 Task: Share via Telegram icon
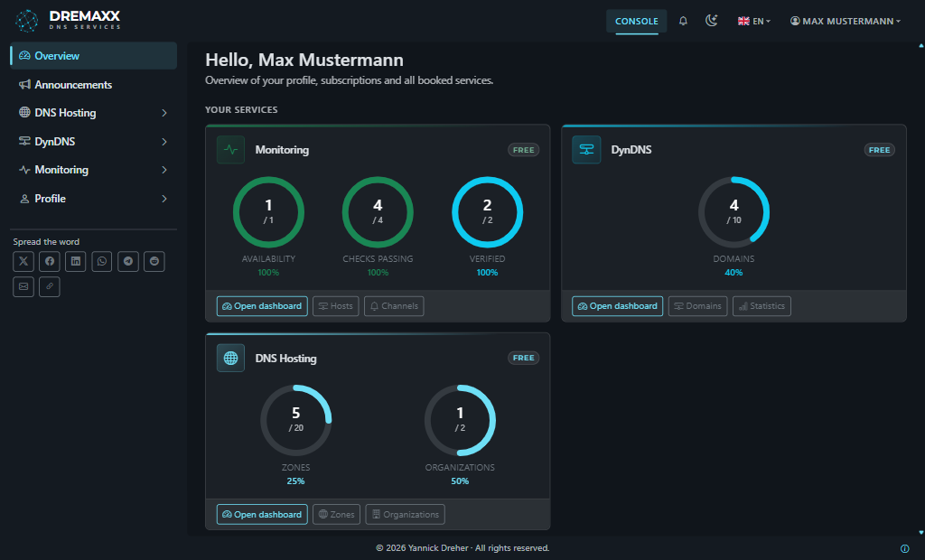(128, 261)
